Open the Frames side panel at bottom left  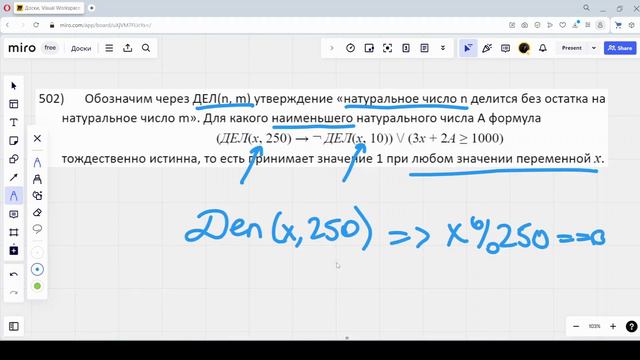(x=13, y=326)
